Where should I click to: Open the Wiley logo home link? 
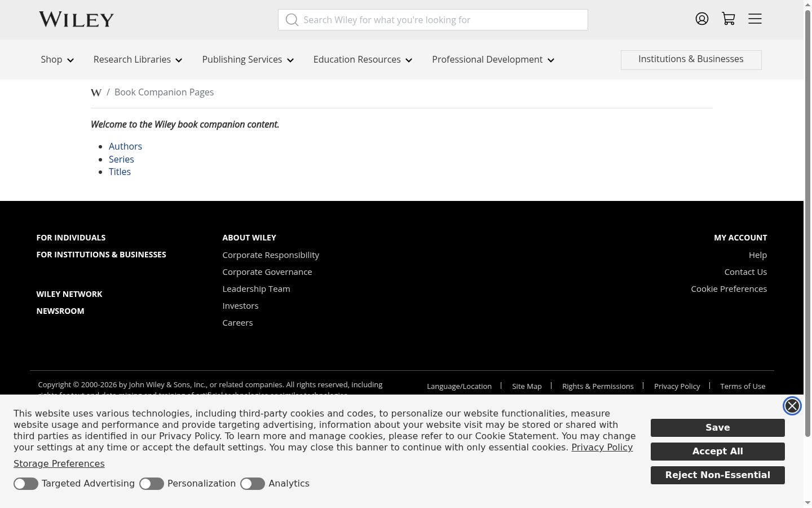point(76,19)
